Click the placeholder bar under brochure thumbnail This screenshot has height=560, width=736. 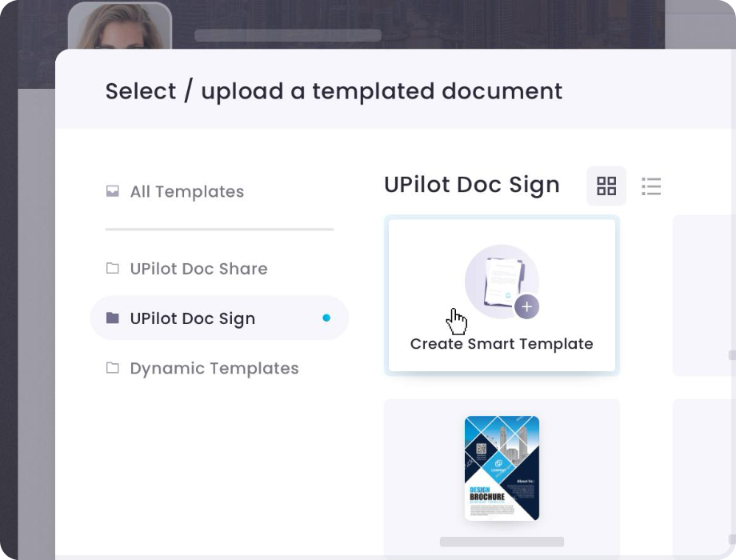[502, 542]
